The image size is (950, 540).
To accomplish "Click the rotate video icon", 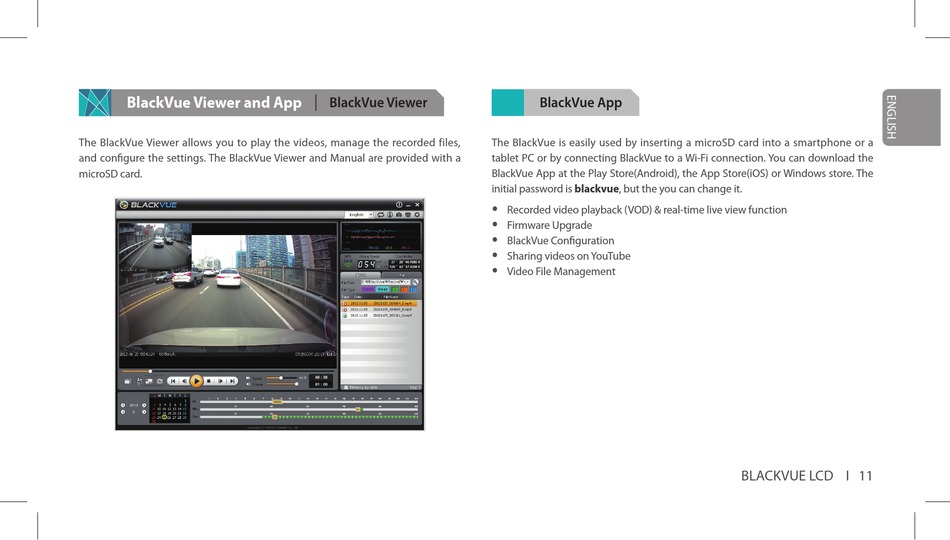I will [160, 381].
